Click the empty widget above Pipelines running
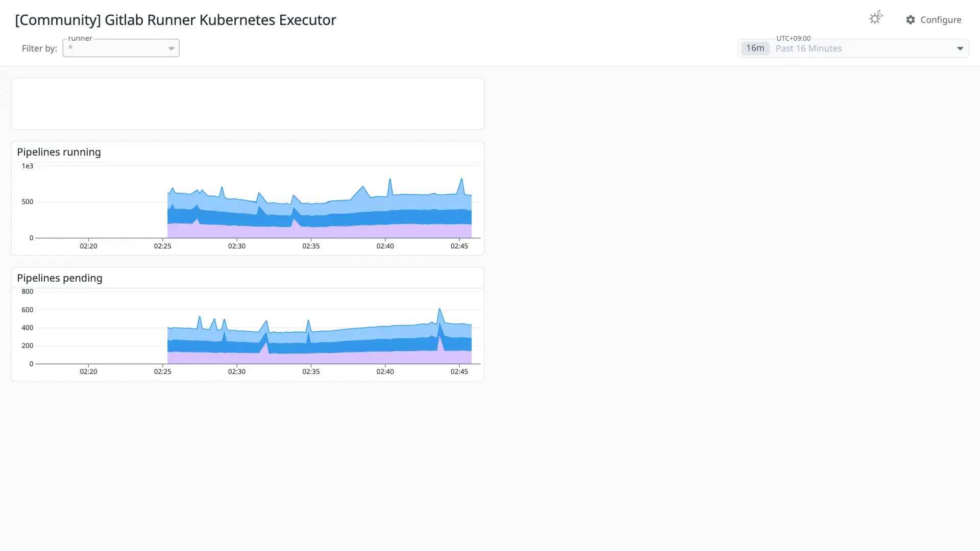The height and width of the screenshot is (551, 980). 248,104
